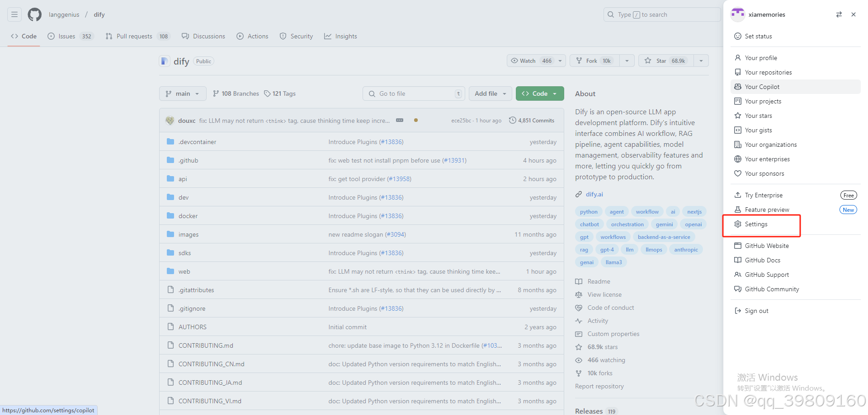Viewport: 868px width, 415px height.
Task: Open the main branch selector
Action: pyautogui.click(x=183, y=93)
